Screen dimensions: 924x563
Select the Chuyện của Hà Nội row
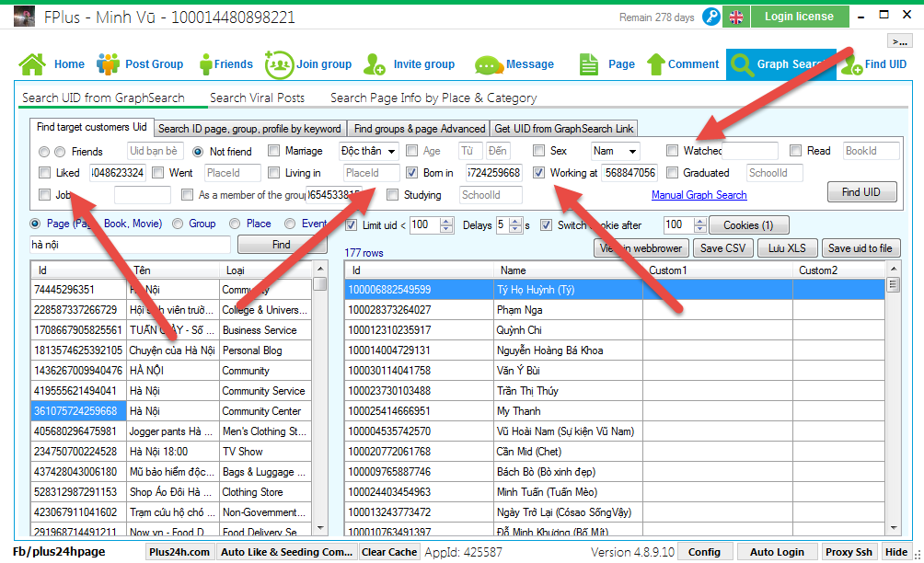point(171,350)
